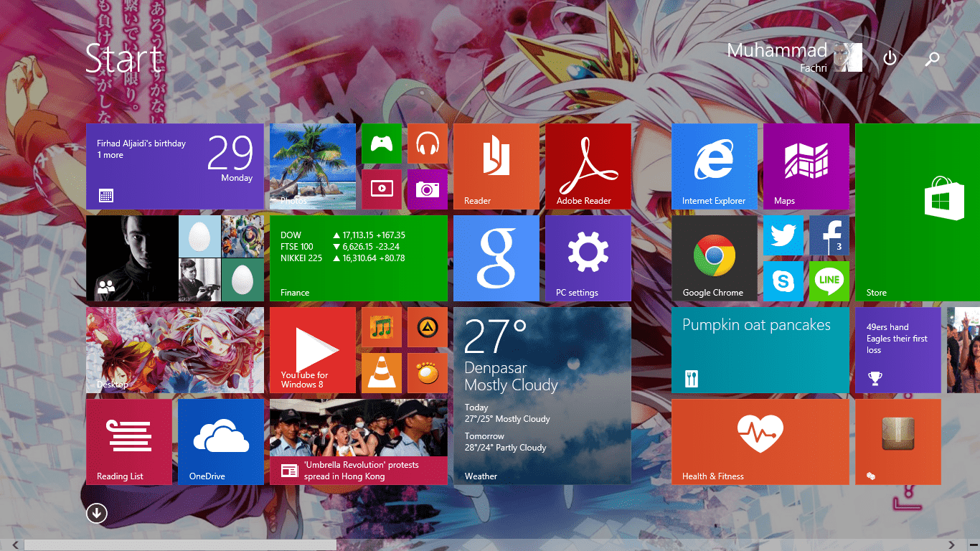The width and height of the screenshot is (980, 551).
Task: Open the Desktop tile
Action: pyautogui.click(x=174, y=350)
